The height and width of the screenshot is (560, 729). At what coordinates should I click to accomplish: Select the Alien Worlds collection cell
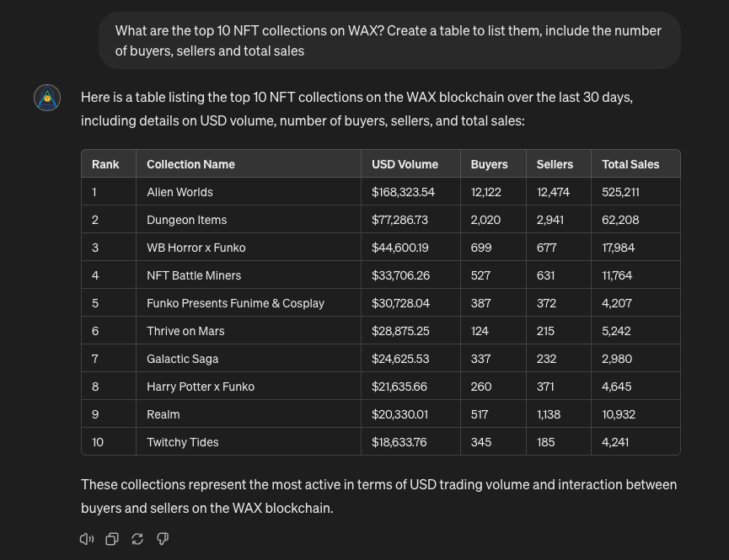point(180,192)
